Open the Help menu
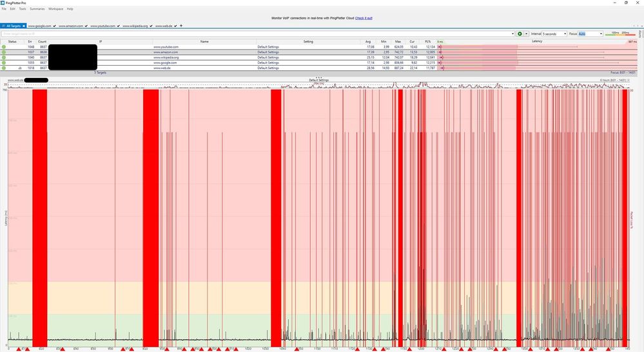Screen dimensions: 644x352 (x=70, y=8)
